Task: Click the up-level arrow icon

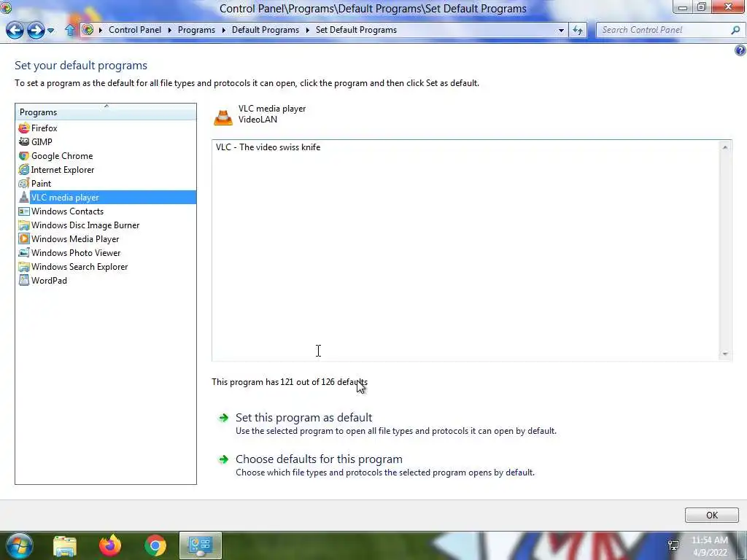Action: tap(70, 30)
